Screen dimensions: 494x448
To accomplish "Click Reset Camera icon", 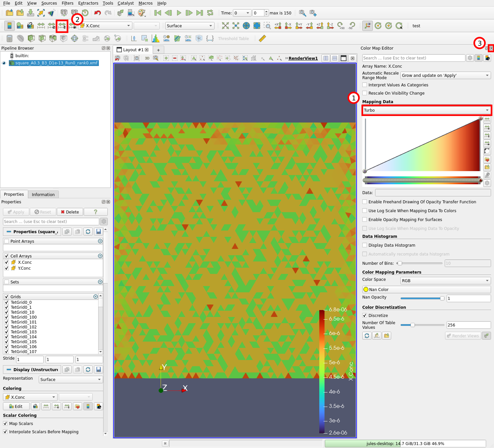I will pos(225,26).
